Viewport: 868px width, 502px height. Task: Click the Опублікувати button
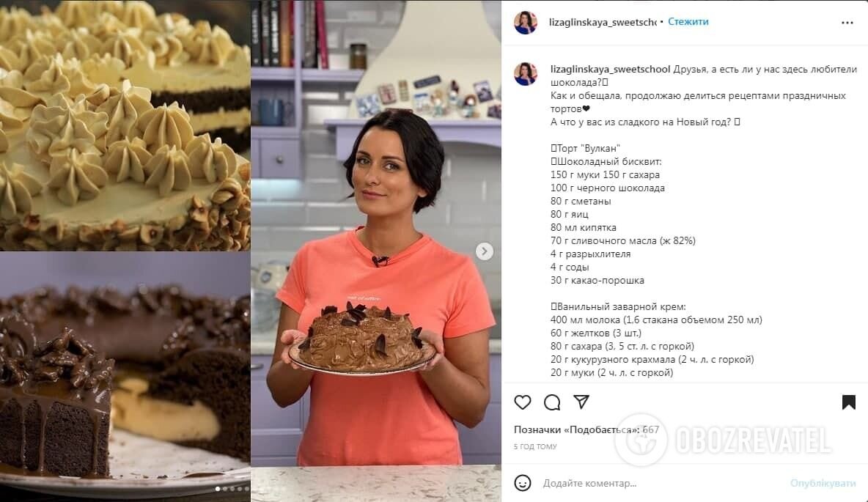(x=823, y=483)
